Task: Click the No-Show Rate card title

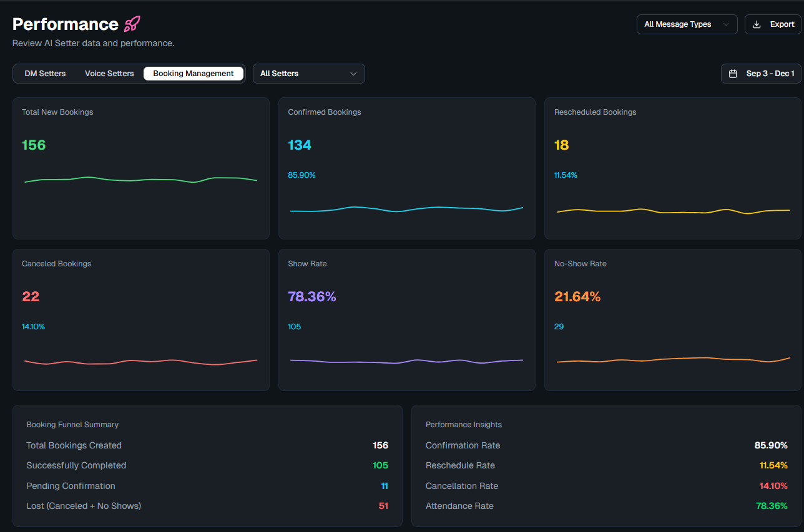Action: pos(581,264)
